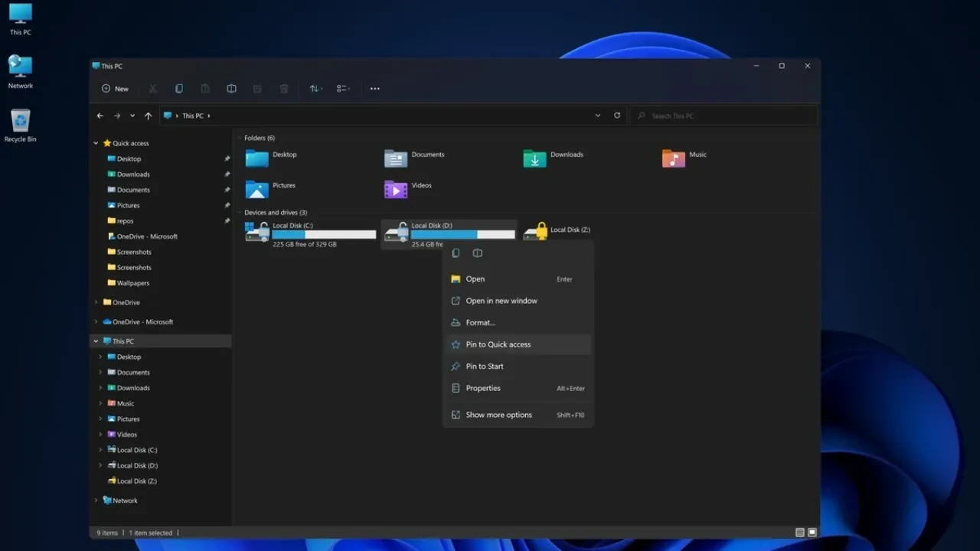Go up one level with Up arrow
The image size is (980, 551).
148,116
